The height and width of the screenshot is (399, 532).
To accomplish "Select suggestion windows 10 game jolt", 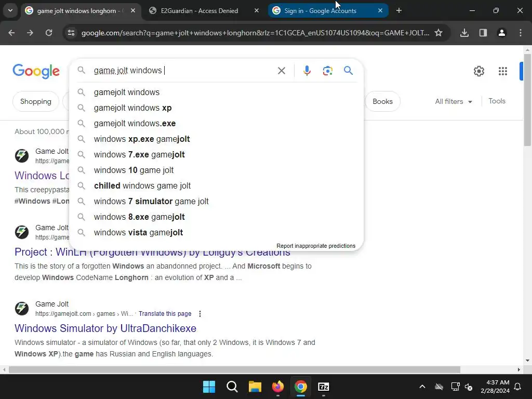I will pyautogui.click(x=216, y=170).
